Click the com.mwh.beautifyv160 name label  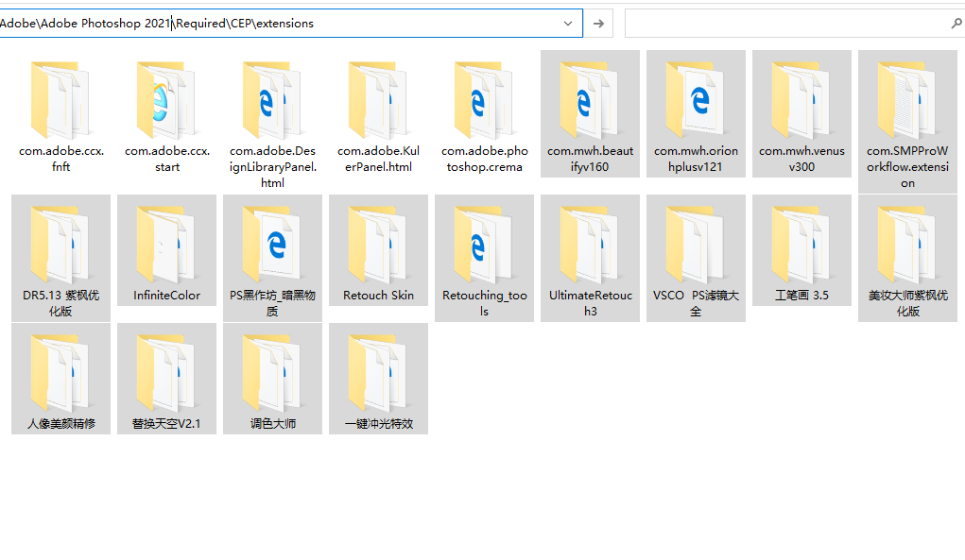(x=590, y=159)
